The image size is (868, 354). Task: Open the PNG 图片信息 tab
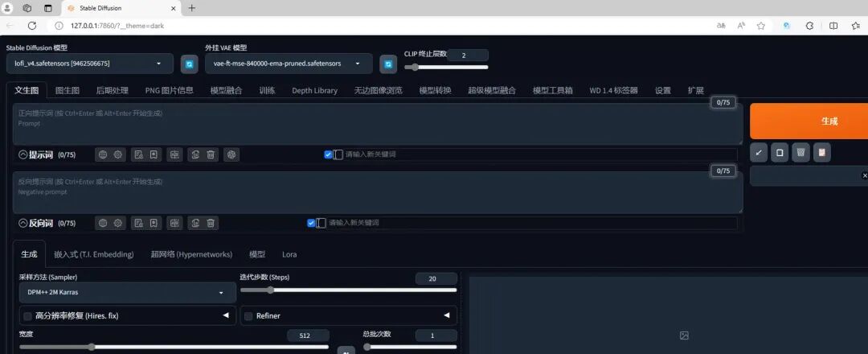tap(169, 90)
